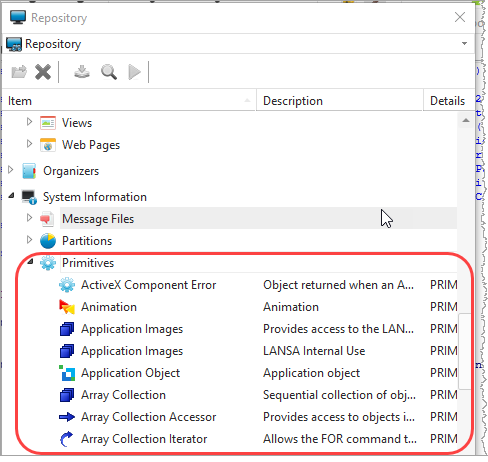Screen dimensions: 488x462
Task: Select the ActiveX Component Error gear icon
Action: (x=67, y=285)
